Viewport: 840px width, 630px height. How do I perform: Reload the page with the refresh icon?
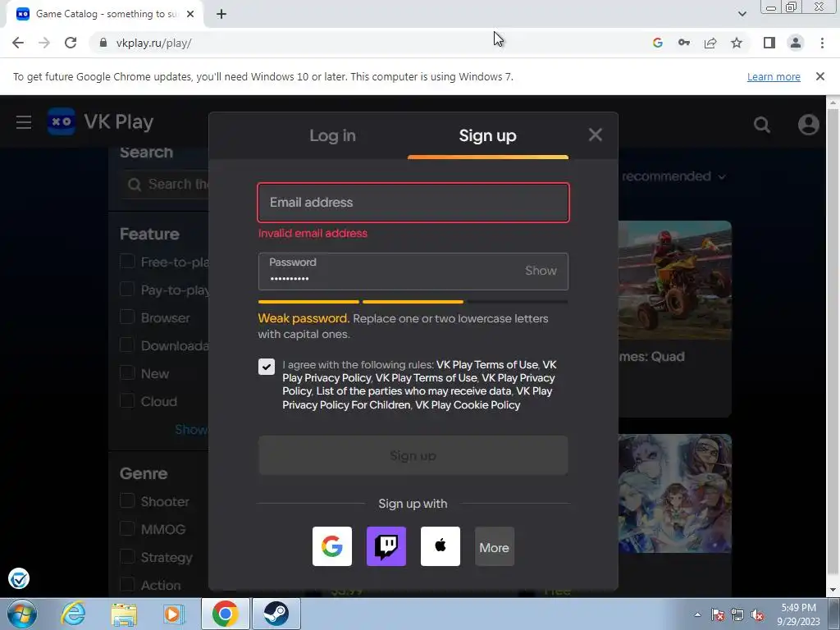point(71,43)
